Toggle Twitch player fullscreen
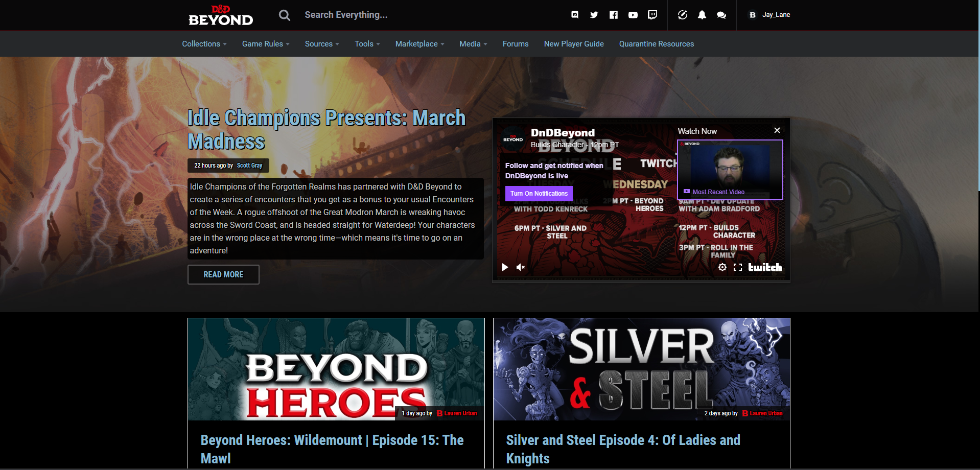 click(738, 267)
